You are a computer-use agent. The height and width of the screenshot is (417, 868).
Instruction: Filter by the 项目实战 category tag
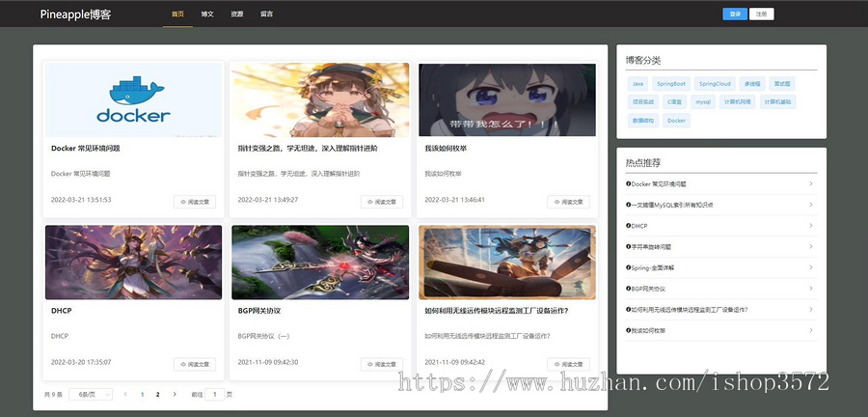pos(643,102)
